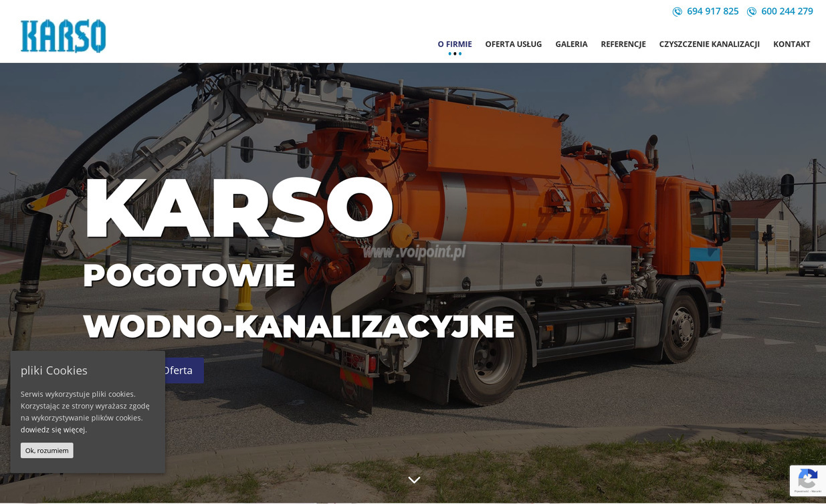The width and height of the screenshot is (826, 504).
Task: Go to the GALERIA page
Action: tap(571, 44)
